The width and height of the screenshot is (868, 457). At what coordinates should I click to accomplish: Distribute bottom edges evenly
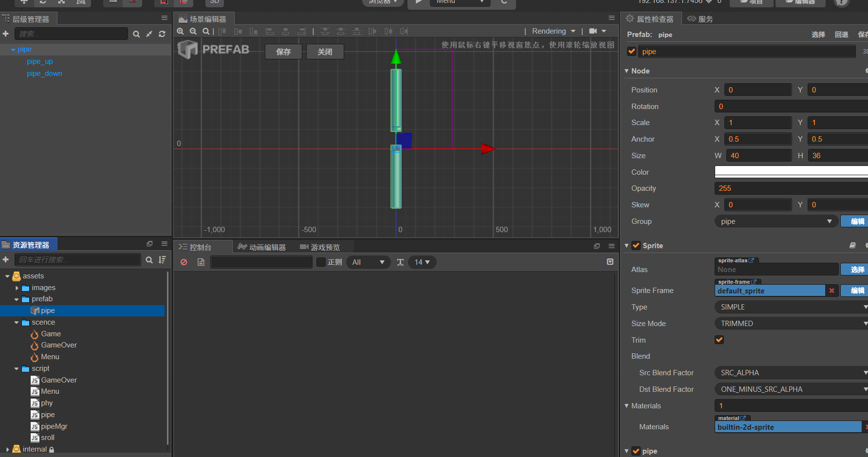[357, 31]
